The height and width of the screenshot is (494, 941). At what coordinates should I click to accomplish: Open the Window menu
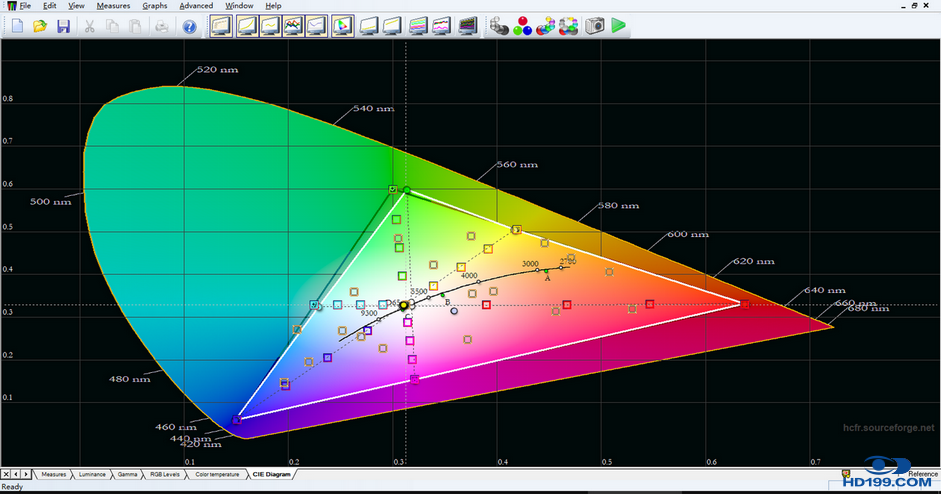[239, 5]
